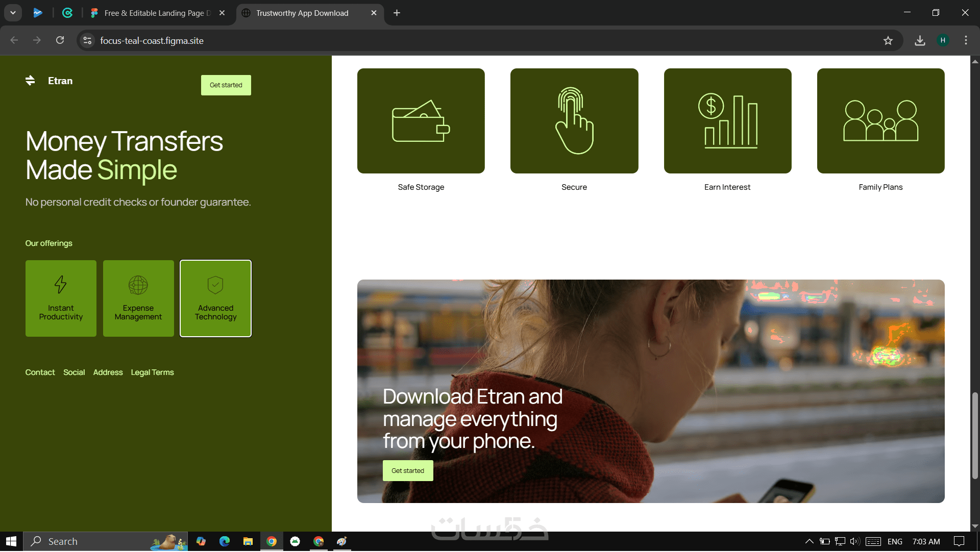The width and height of the screenshot is (980, 552).
Task: Select the Expense Management globe card
Action: click(138, 298)
